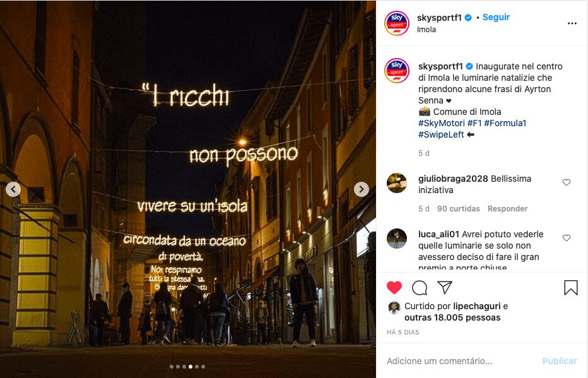Open the #SkyMotori hashtag
Viewport: 588px width, 378px height.
coord(442,123)
